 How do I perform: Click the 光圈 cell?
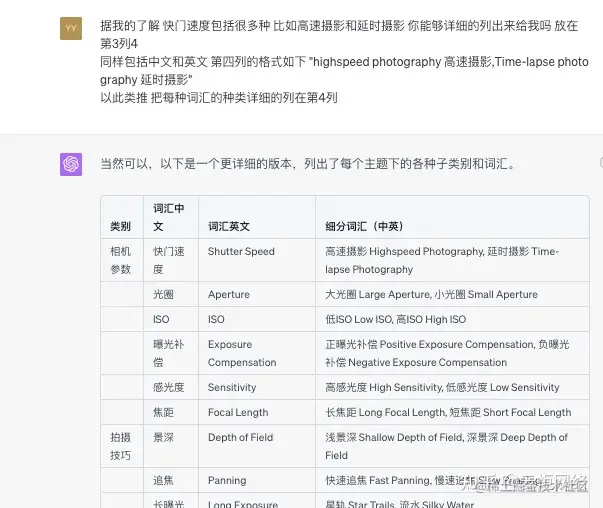click(x=171, y=294)
